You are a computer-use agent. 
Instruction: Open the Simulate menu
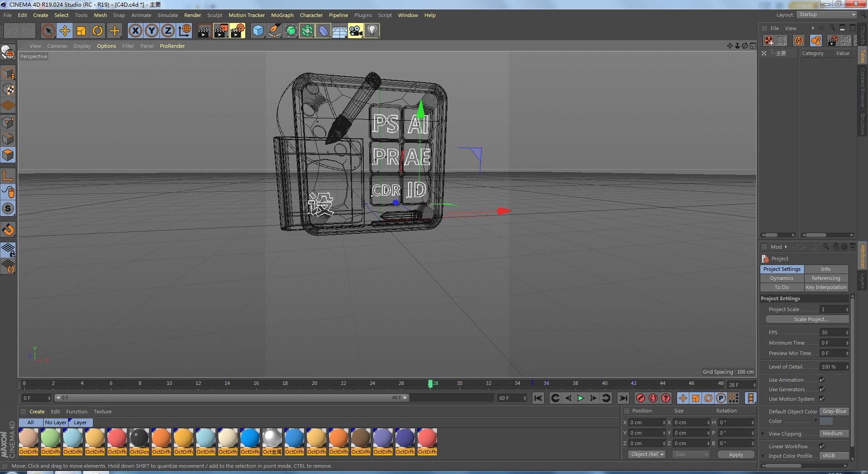pos(168,15)
